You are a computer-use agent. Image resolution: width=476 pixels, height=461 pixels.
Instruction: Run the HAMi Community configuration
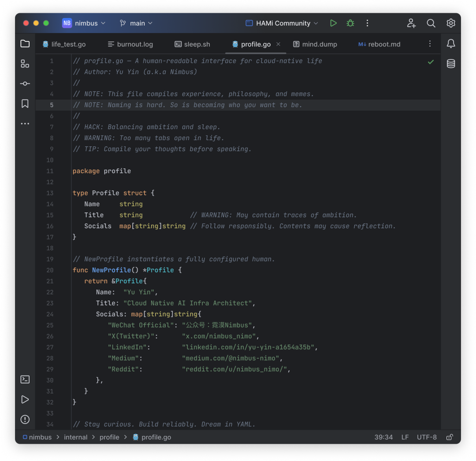pos(333,23)
